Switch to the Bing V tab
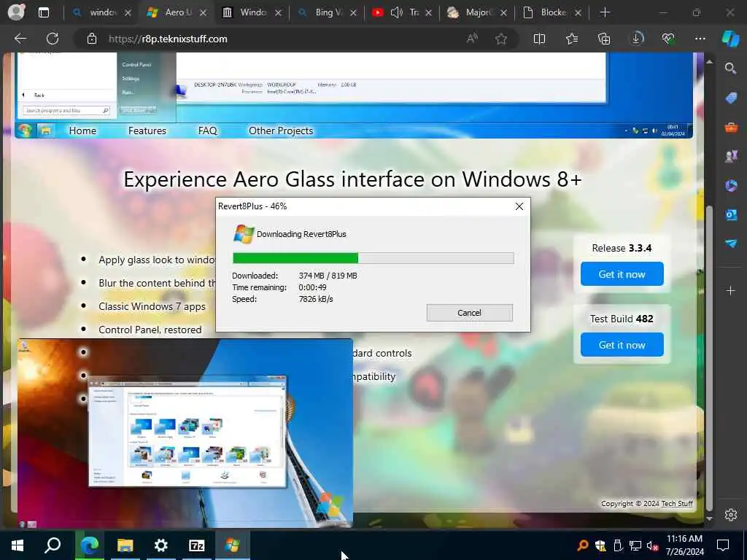The height and width of the screenshot is (560, 747). click(x=327, y=12)
